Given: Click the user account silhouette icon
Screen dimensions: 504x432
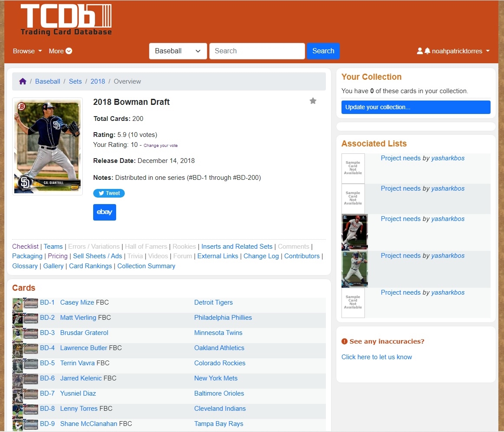Looking at the screenshot, I should (419, 51).
